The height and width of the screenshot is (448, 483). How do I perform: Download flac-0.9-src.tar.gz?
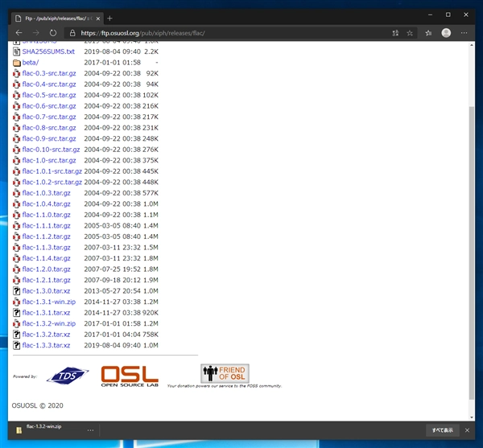[49, 138]
